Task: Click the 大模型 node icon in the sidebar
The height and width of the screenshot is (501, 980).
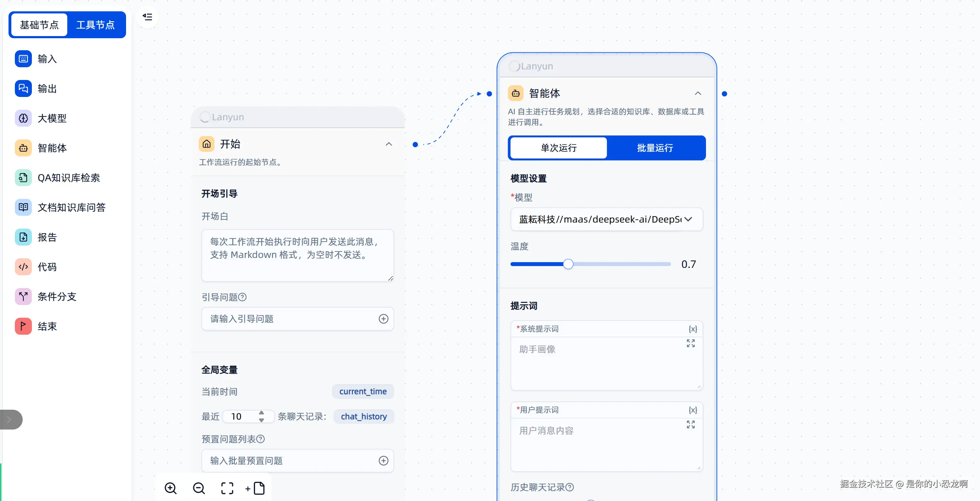Action: click(x=23, y=118)
